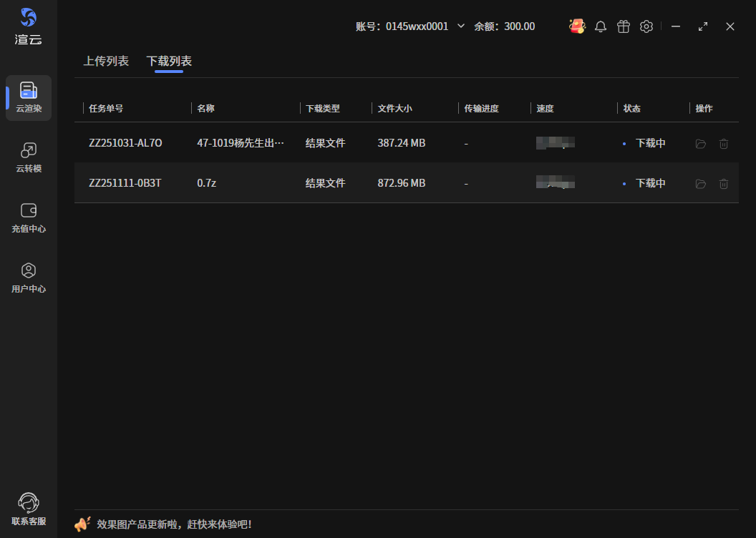Go to 充值中心 recharge center
This screenshot has width=756, height=538.
point(29,217)
